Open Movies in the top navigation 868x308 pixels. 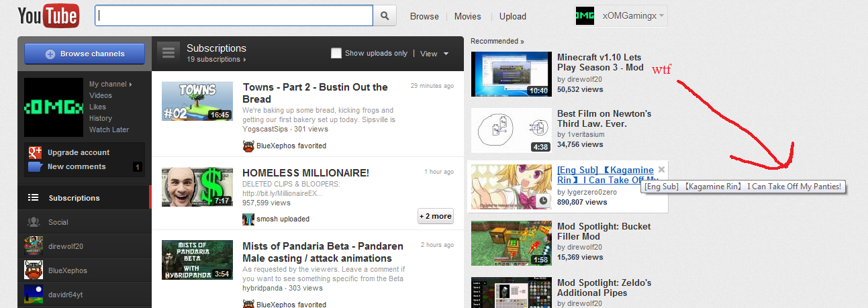click(x=468, y=16)
